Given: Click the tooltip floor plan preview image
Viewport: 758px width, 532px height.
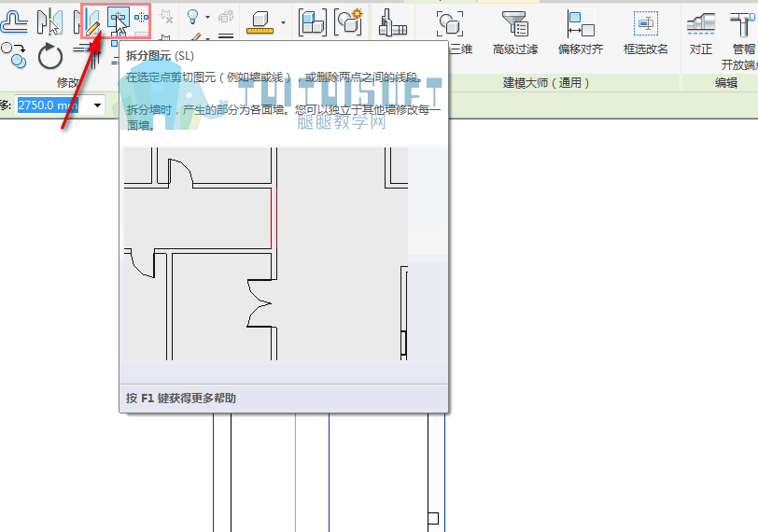Looking at the screenshot, I should pyautogui.click(x=266, y=254).
